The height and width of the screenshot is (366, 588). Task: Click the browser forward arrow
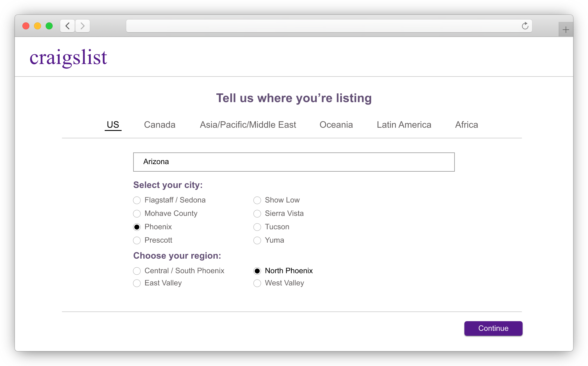(83, 26)
